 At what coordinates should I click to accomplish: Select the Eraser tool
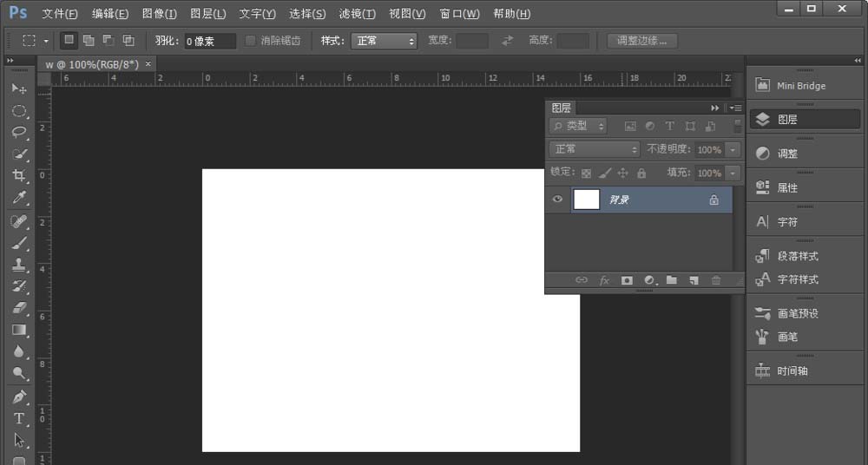coord(18,308)
